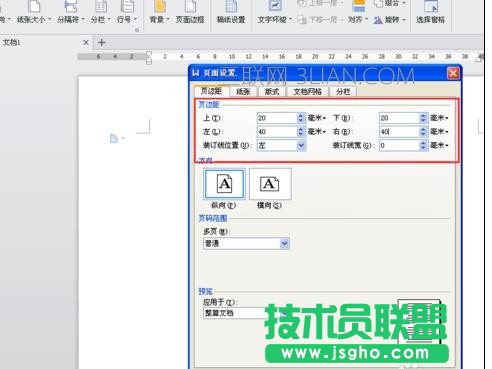Open a new document tab with plus
This screenshot has height=369, width=492.
click(102, 43)
